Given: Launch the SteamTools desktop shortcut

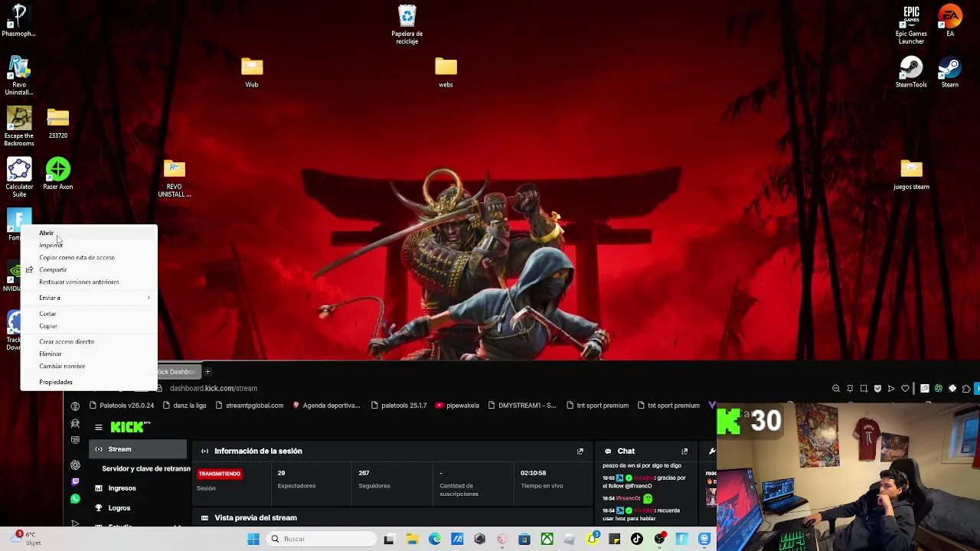Looking at the screenshot, I should pos(911,73).
